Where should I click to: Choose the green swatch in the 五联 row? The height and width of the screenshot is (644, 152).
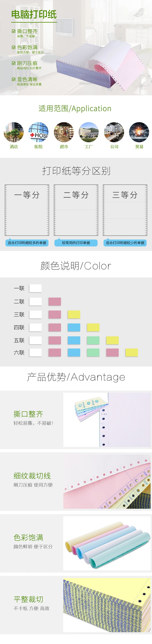tap(93, 340)
